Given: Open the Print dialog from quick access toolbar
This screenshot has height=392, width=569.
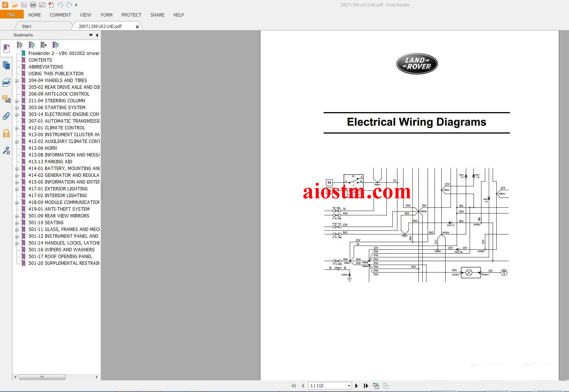Looking at the screenshot, I should click(33, 5).
